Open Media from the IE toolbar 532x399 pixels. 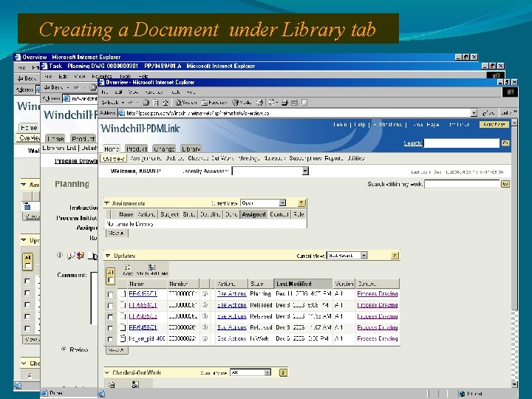[242, 103]
